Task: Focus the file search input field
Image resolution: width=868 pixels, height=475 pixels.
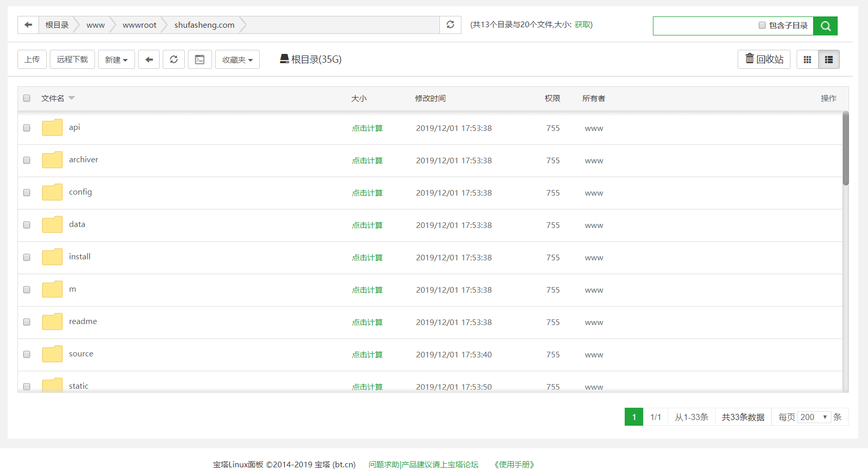Action: (706, 26)
